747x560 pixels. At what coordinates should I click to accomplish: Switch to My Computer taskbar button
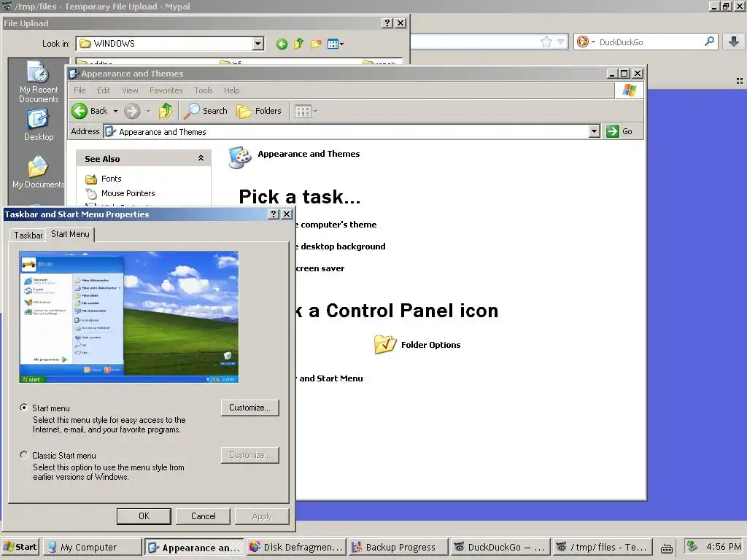click(x=92, y=547)
